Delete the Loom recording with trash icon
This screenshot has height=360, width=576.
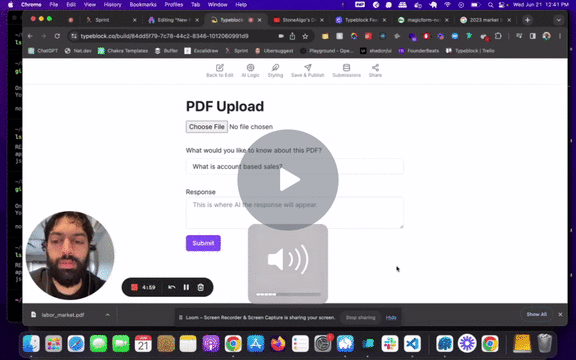coord(201,287)
